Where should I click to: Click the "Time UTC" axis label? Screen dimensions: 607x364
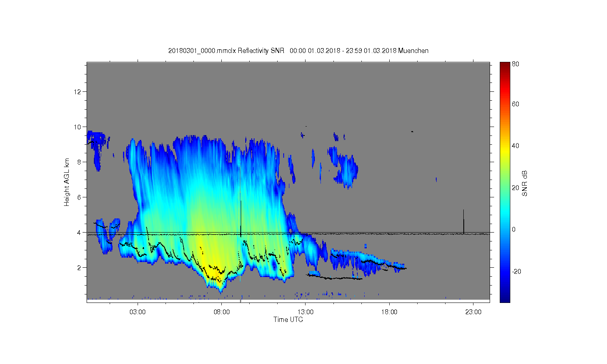tap(288, 320)
